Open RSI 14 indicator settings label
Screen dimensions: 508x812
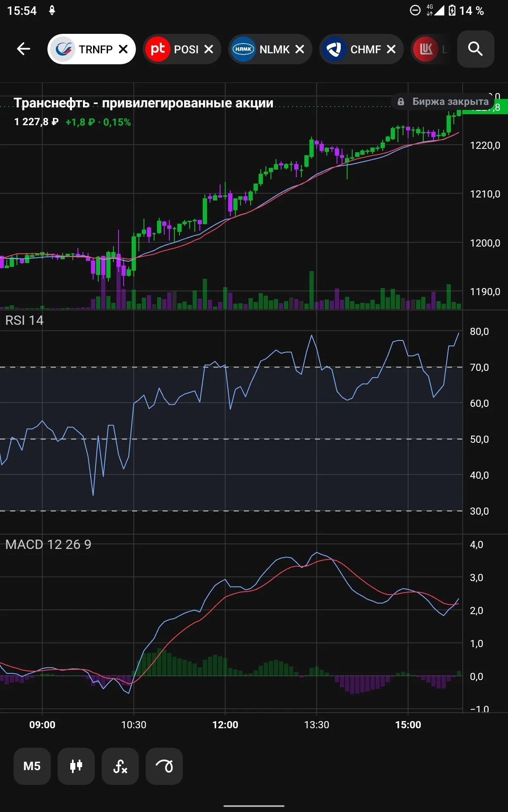coord(24,321)
